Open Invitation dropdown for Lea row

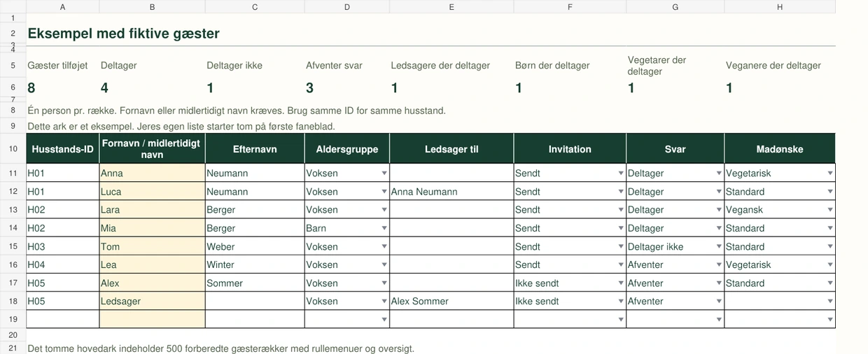tap(620, 265)
